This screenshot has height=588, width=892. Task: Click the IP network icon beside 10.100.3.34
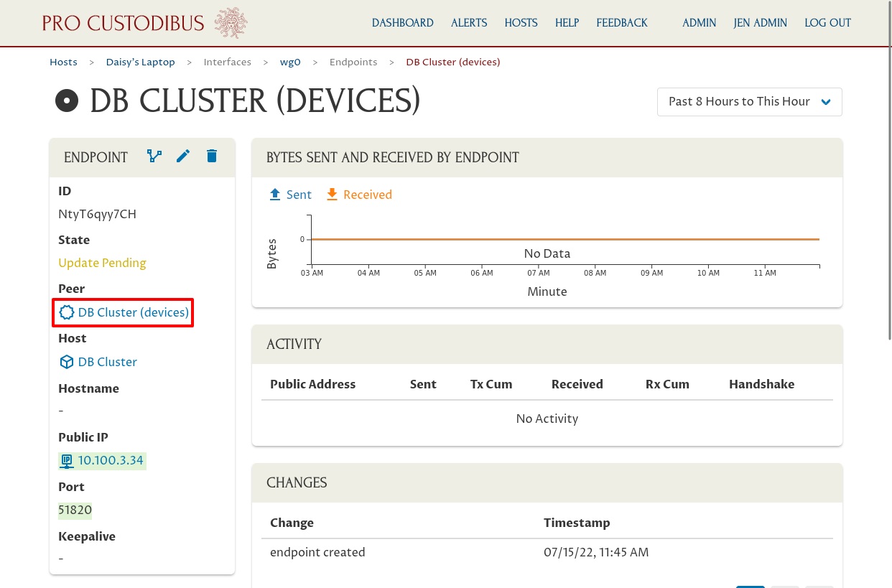tap(67, 460)
